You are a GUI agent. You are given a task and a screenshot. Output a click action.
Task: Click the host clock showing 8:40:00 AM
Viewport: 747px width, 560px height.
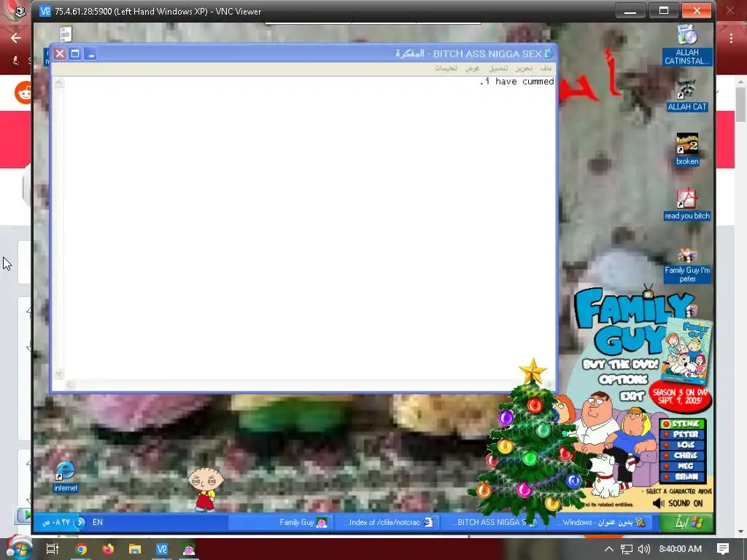click(681, 549)
